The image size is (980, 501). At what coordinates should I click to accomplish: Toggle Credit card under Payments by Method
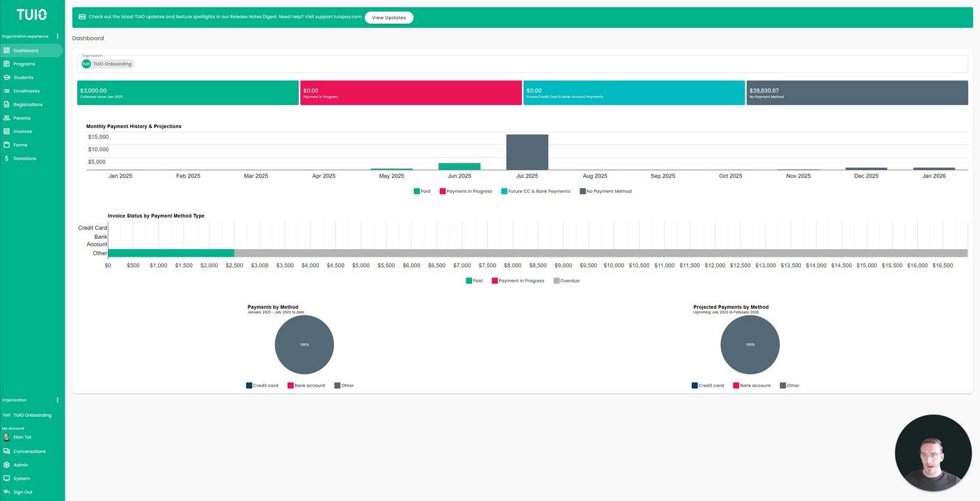262,385
